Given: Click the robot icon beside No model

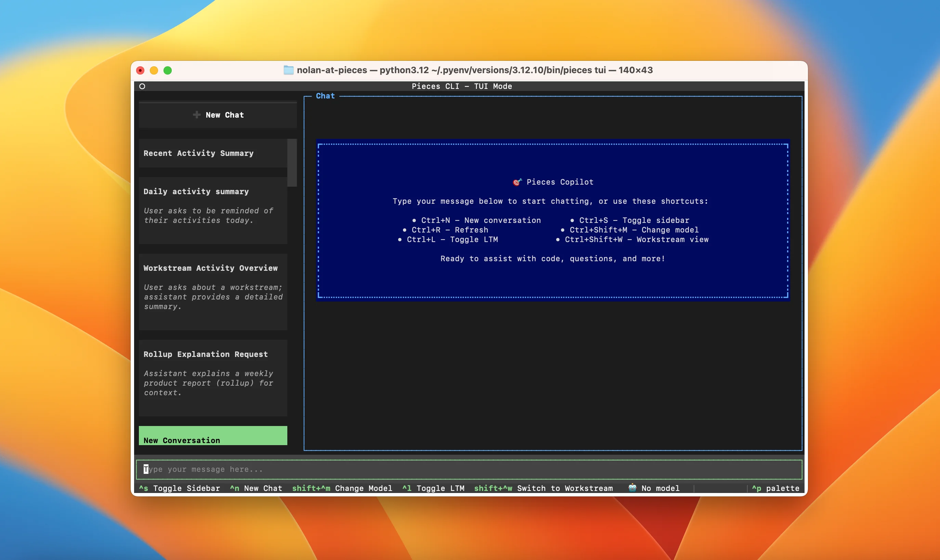Looking at the screenshot, I should click(x=632, y=488).
